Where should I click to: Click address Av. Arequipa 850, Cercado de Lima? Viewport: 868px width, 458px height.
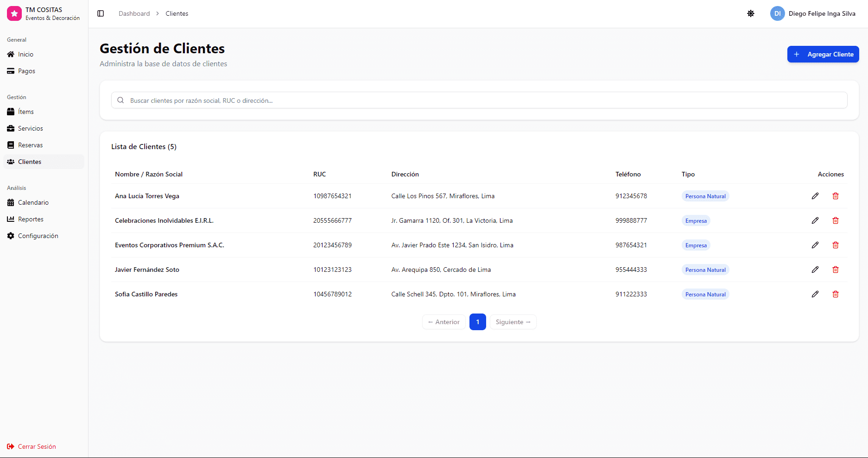click(x=441, y=270)
